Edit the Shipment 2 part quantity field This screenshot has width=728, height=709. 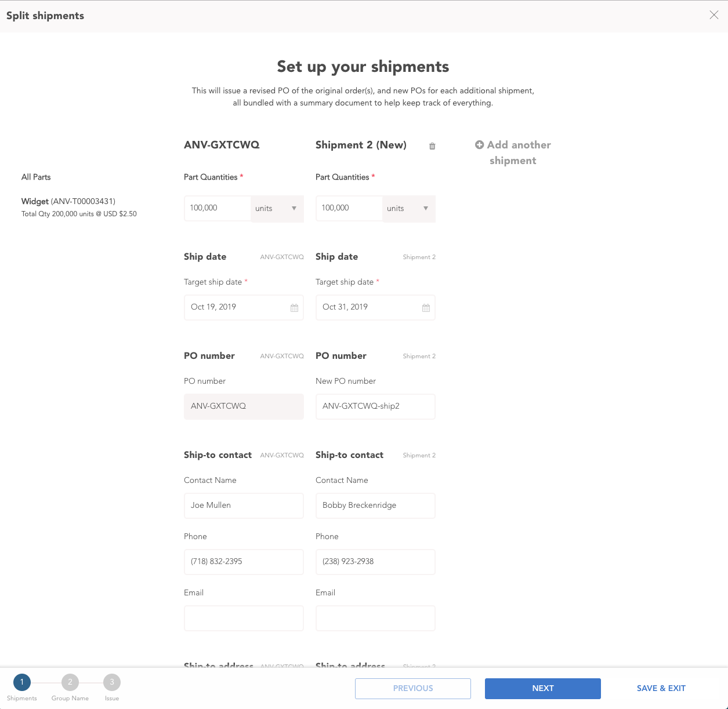pyautogui.click(x=349, y=208)
